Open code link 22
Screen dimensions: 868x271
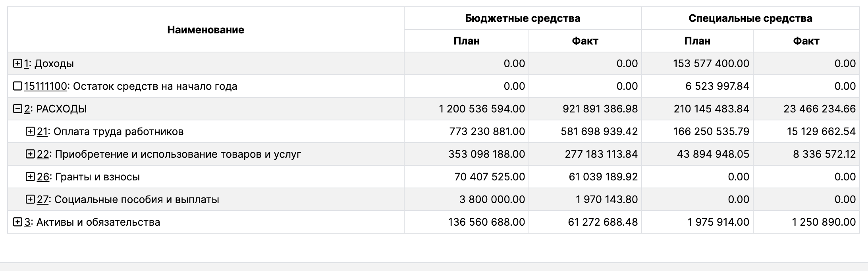(42, 154)
